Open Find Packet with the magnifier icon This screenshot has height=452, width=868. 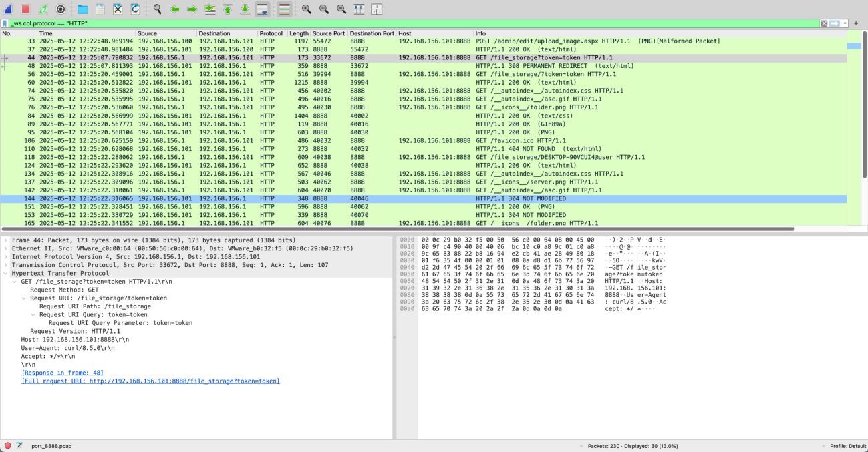(x=157, y=9)
